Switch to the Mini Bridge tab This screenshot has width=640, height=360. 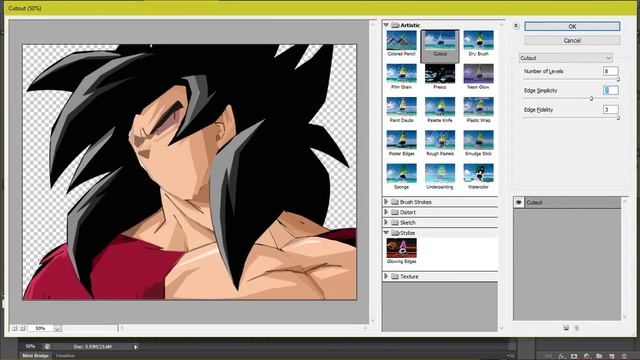(36, 356)
